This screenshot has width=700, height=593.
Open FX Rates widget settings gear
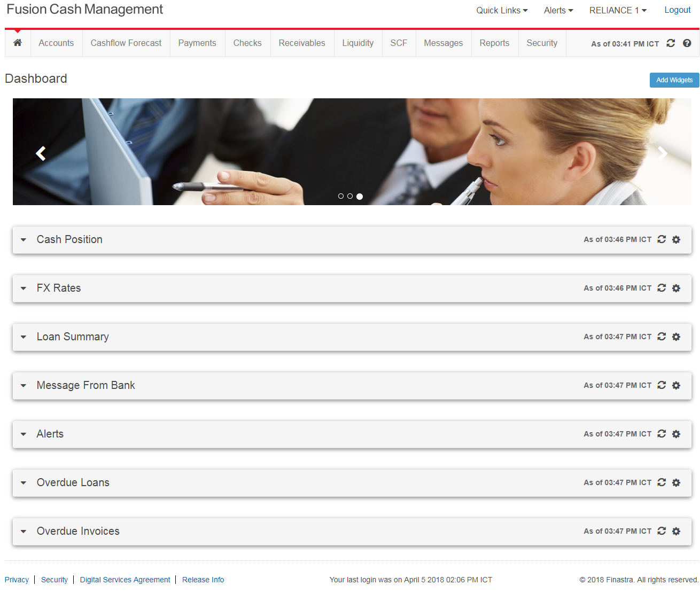(676, 288)
